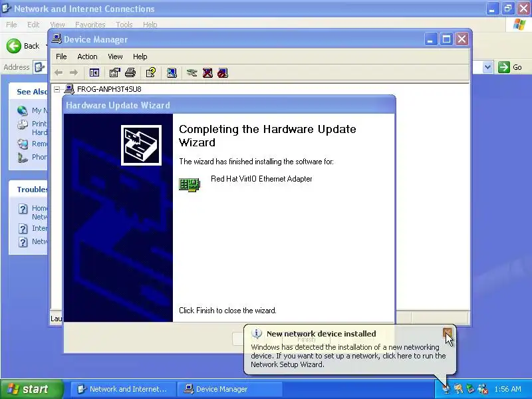532x399 pixels.
Task: Maximize the Device Manager window
Action: pyautogui.click(x=446, y=40)
